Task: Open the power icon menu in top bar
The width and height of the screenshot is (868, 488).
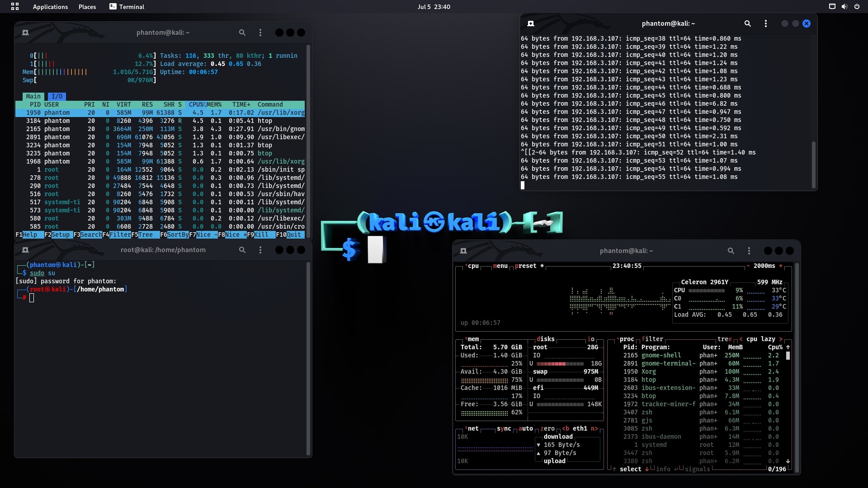Action: coord(856,6)
